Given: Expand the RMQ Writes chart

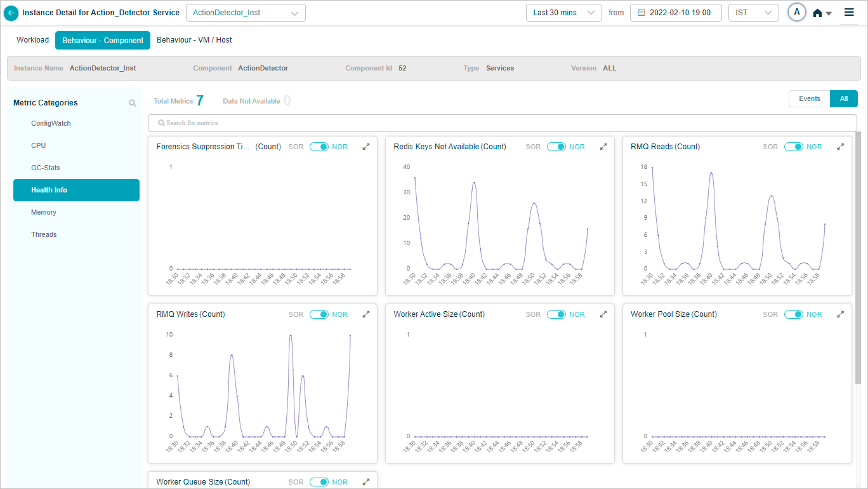Looking at the screenshot, I should point(366,314).
